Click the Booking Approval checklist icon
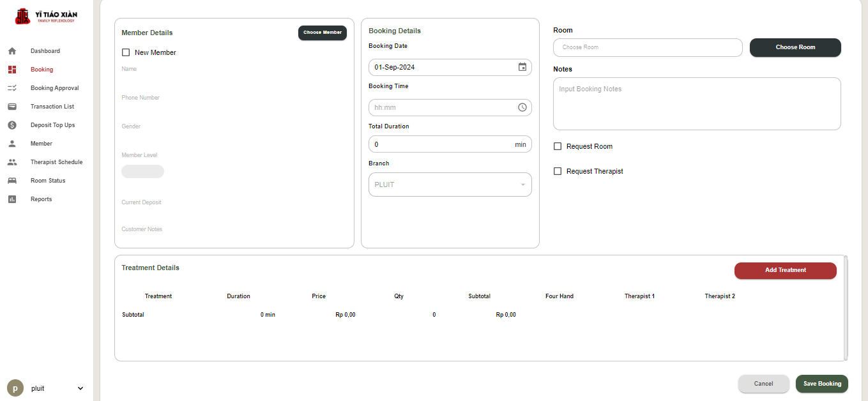This screenshot has height=401, width=868. click(12, 88)
